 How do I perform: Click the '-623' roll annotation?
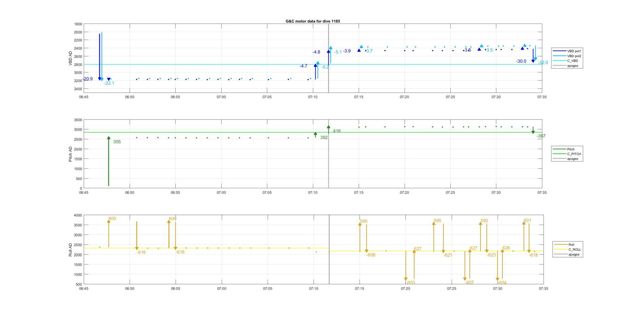tap(491, 255)
